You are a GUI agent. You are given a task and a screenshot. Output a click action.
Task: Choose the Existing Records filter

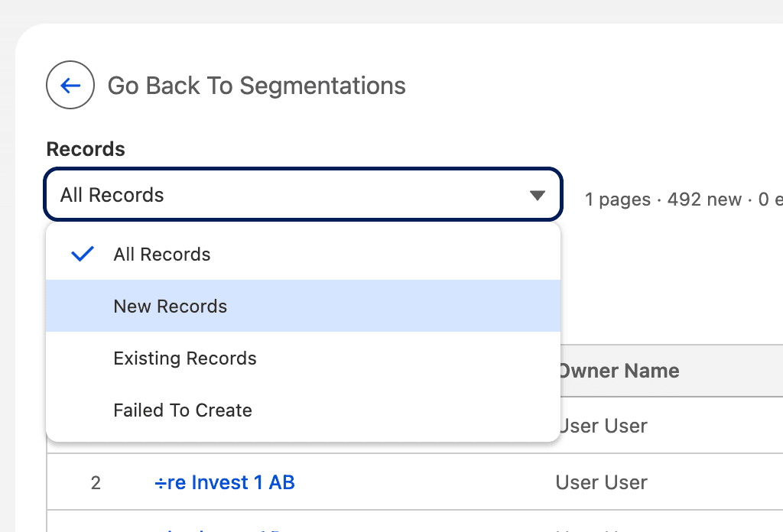[x=184, y=358]
